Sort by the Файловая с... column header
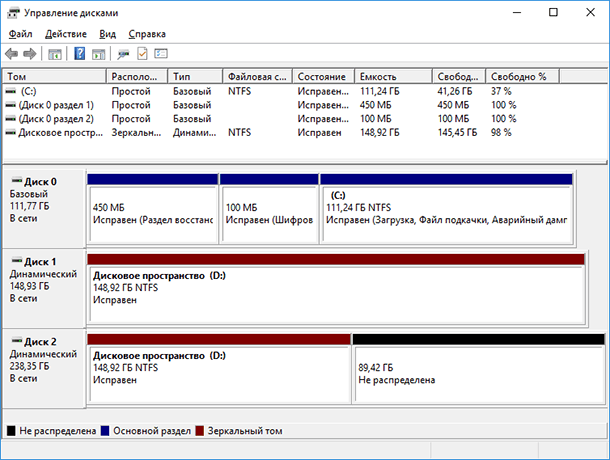The image size is (610, 460). (x=258, y=77)
